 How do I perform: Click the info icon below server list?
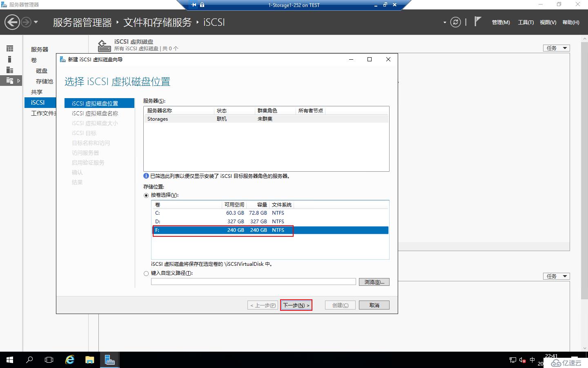pos(146,176)
